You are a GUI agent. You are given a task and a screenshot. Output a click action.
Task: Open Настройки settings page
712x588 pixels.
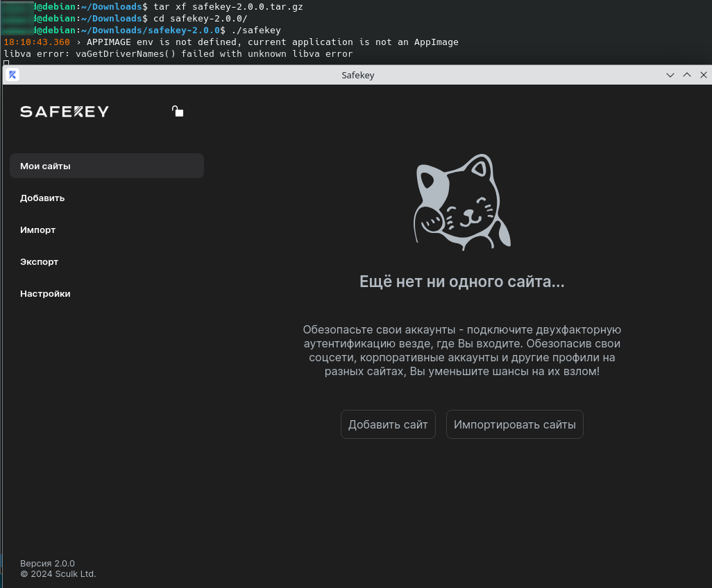point(45,293)
